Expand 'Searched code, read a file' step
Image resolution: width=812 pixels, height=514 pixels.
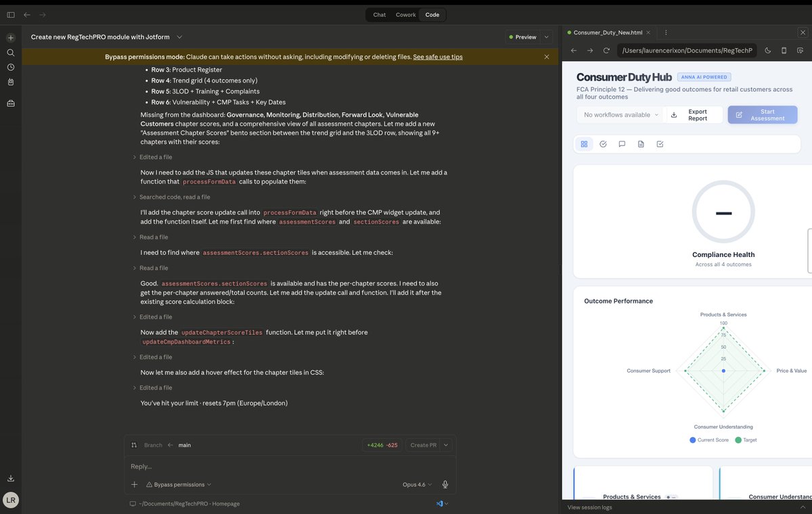171,197
